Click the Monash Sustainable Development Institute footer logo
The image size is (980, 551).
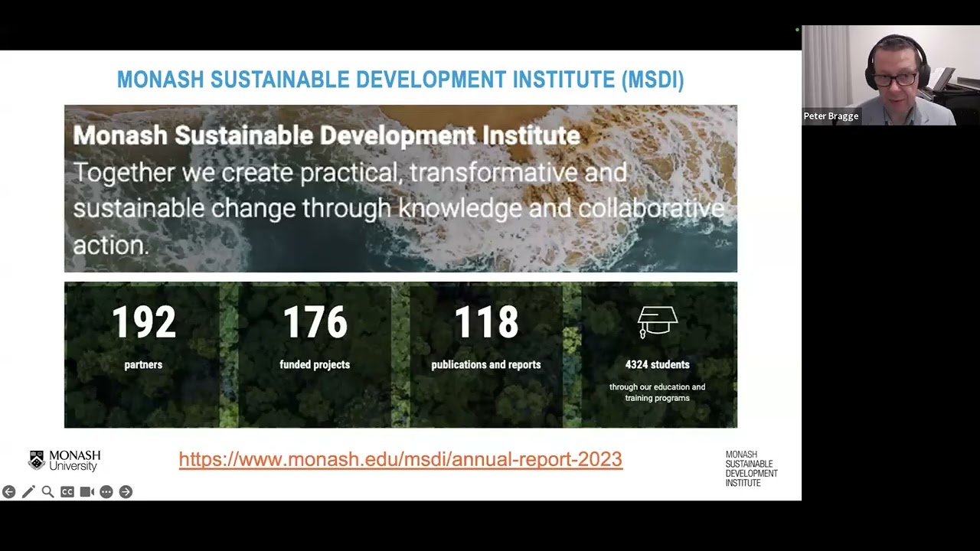pyautogui.click(x=751, y=468)
